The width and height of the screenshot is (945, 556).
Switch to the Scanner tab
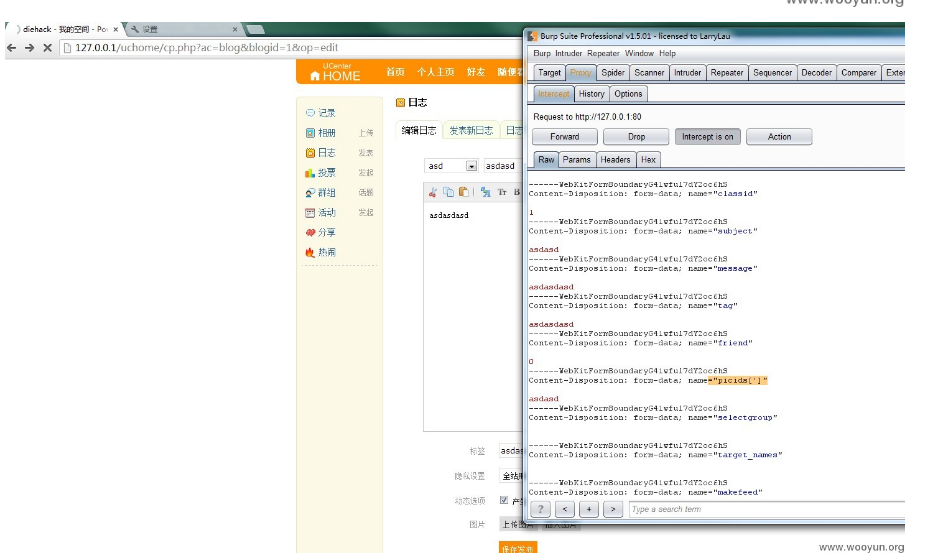(x=649, y=73)
